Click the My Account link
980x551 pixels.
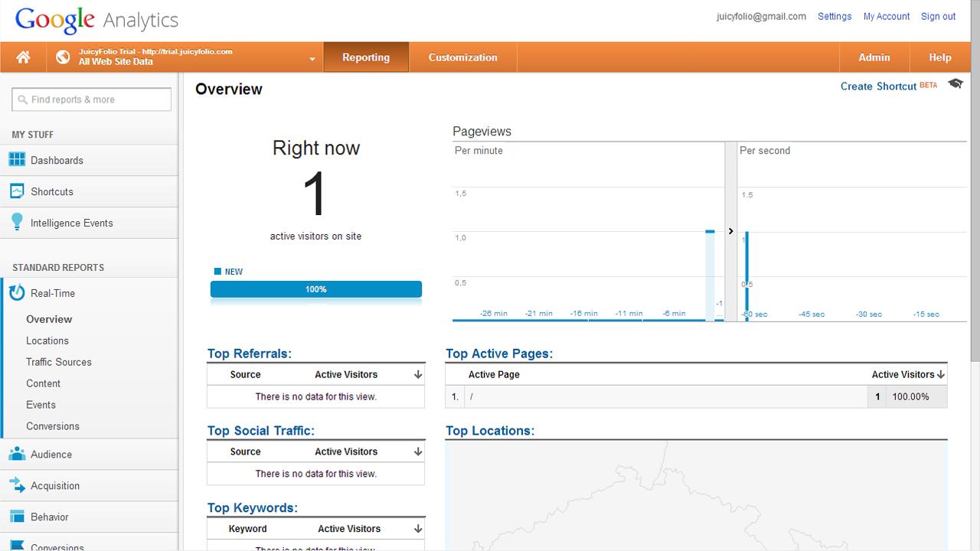(x=887, y=16)
